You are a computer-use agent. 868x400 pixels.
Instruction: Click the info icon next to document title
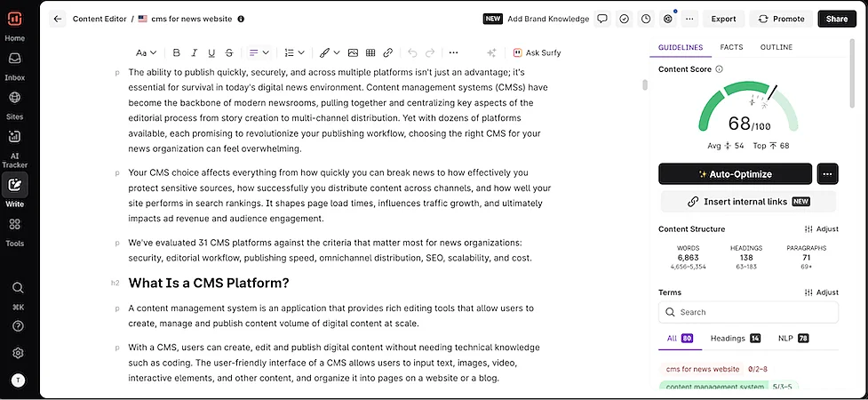pos(241,19)
